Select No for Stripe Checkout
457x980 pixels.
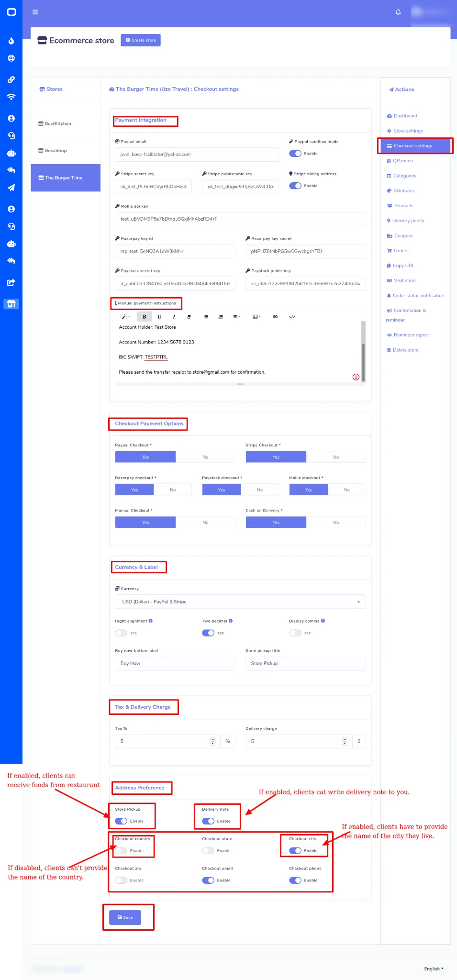coord(336,457)
